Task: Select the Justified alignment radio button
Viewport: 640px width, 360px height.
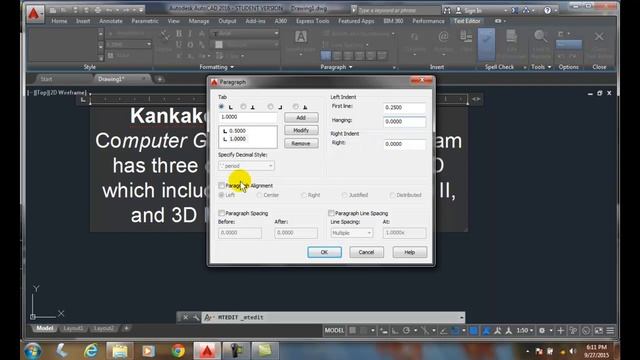Action: [344, 195]
